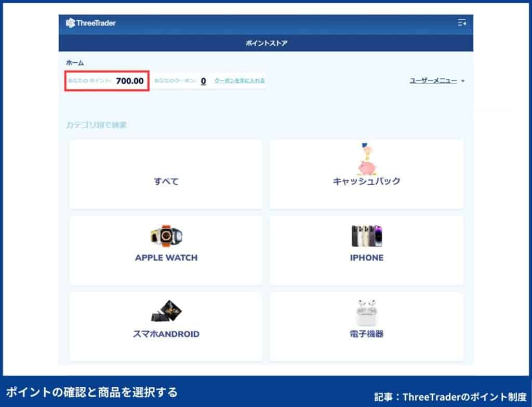This screenshot has width=532, height=407.
Task: Click the AirPods product image
Action: pos(367,312)
